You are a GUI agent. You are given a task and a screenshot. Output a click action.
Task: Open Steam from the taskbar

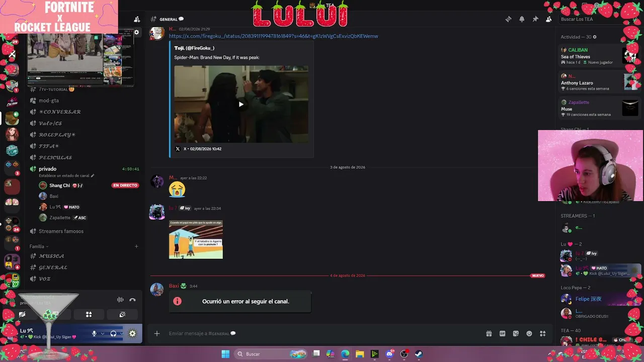(x=419, y=354)
